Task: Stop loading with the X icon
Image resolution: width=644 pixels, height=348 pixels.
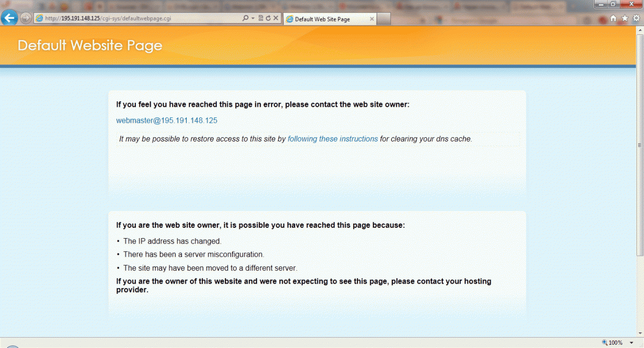Action: click(276, 18)
